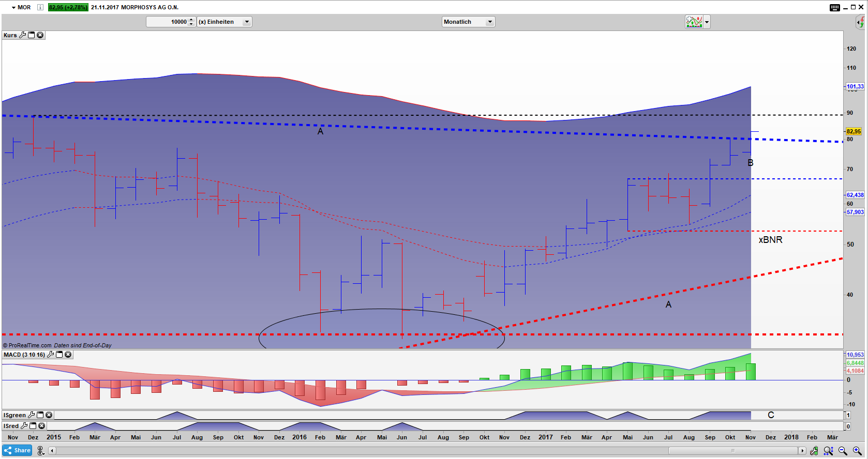Click the 2015 year marker on time axis

54,437
